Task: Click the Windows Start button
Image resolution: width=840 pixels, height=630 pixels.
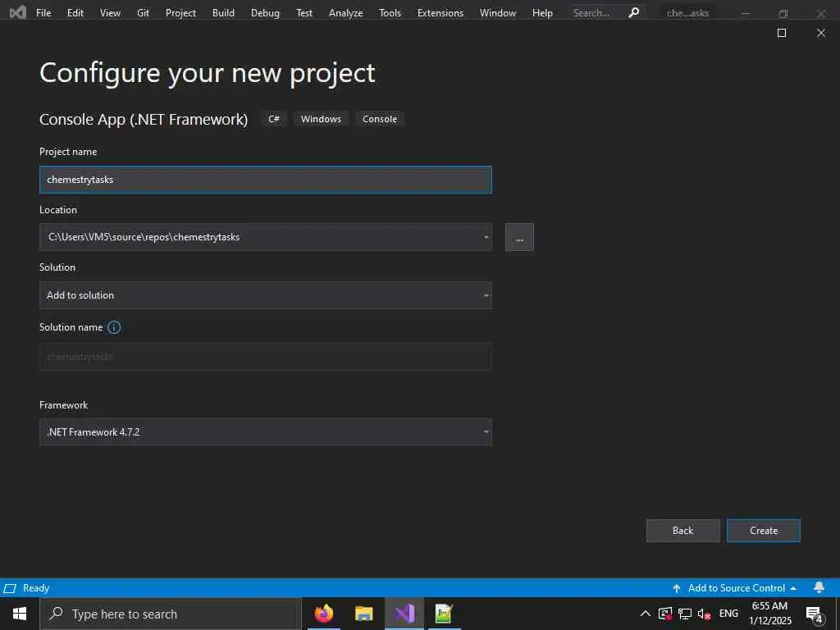Action: 20,614
